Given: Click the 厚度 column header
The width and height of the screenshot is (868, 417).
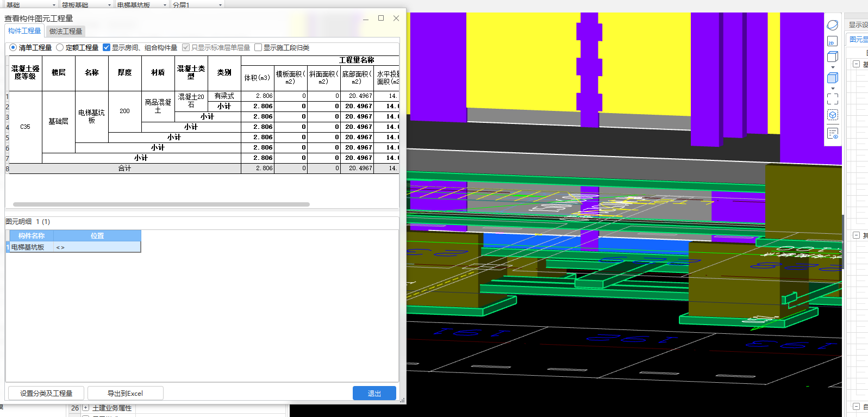Looking at the screenshot, I should (x=125, y=73).
